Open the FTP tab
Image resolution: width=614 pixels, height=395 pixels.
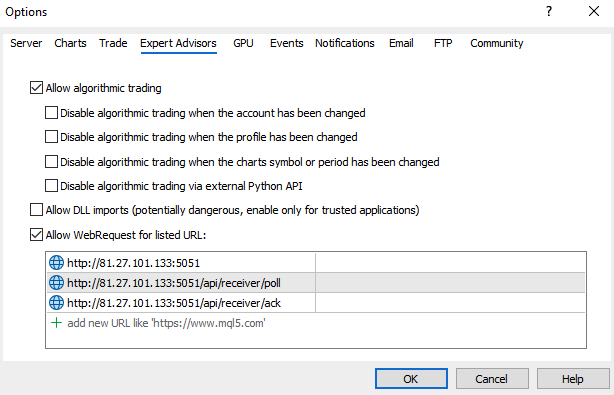click(x=443, y=43)
